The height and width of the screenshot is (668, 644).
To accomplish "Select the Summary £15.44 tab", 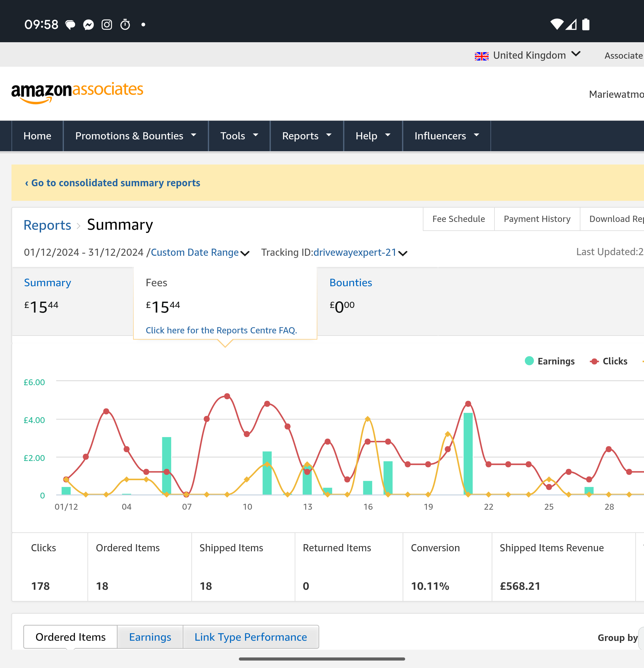I will click(x=73, y=301).
